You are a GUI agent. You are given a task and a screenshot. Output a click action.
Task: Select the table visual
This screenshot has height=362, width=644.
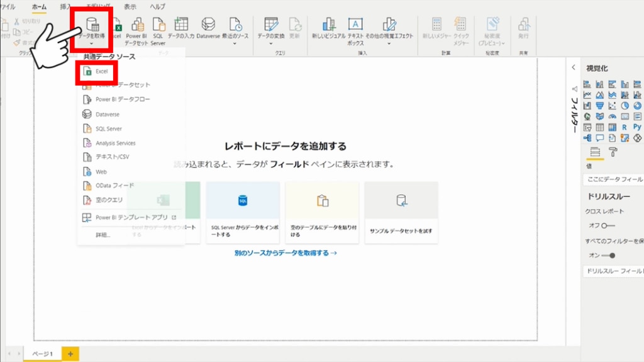coord(599,127)
